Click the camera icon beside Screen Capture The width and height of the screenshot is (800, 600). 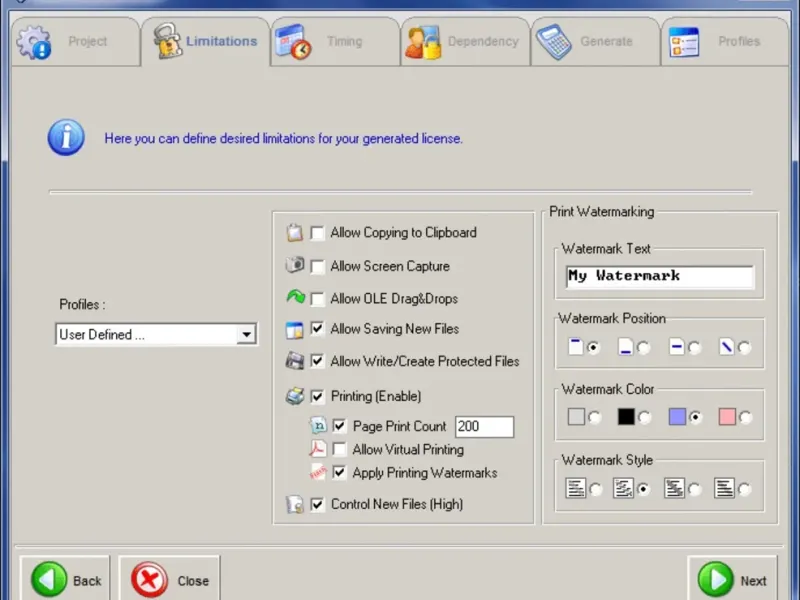point(294,265)
